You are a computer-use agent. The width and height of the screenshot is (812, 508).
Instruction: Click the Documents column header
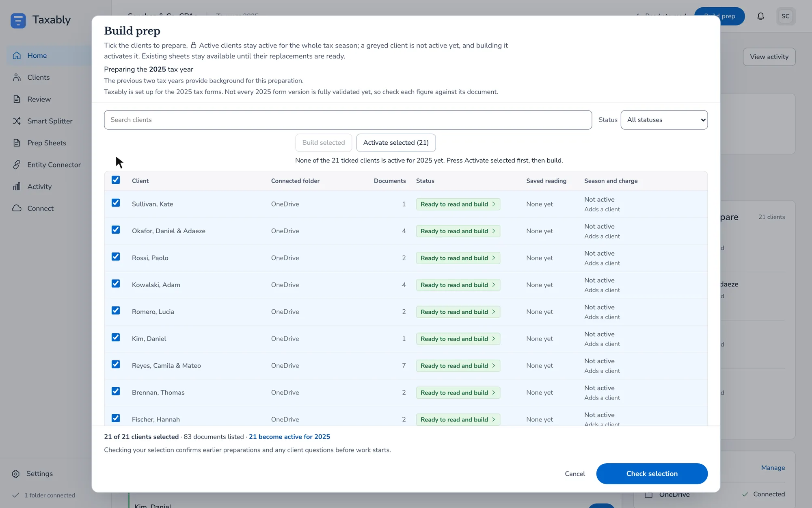(390, 181)
